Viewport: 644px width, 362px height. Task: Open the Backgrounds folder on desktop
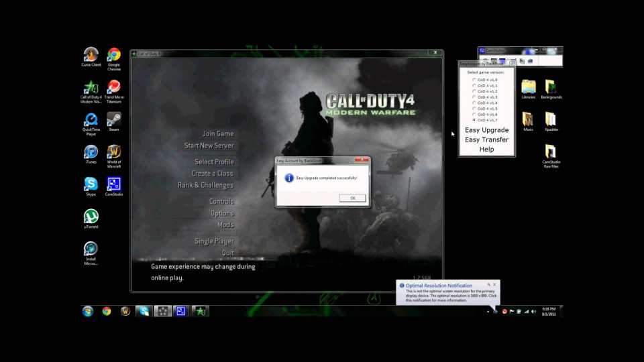551,89
